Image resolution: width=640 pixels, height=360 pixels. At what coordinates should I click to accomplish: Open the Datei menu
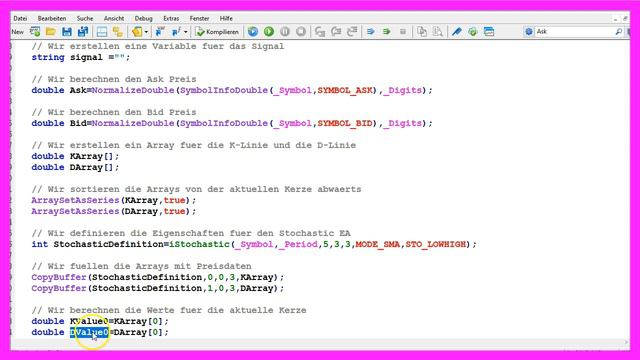click(20, 18)
